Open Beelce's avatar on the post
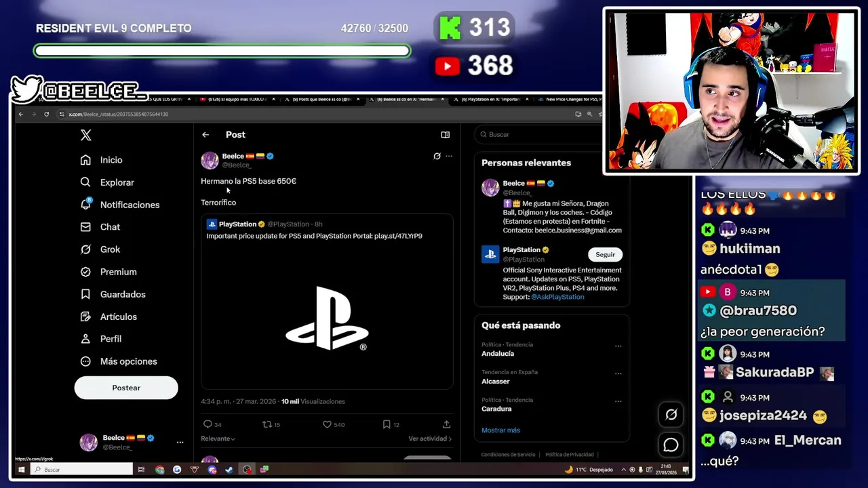This screenshot has width=868, height=488. [x=210, y=160]
